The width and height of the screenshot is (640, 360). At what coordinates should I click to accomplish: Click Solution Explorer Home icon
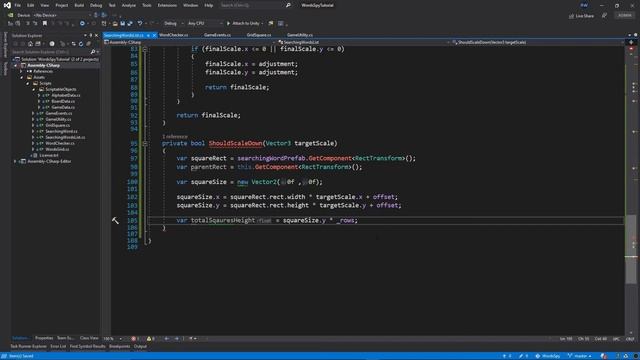pos(31,44)
